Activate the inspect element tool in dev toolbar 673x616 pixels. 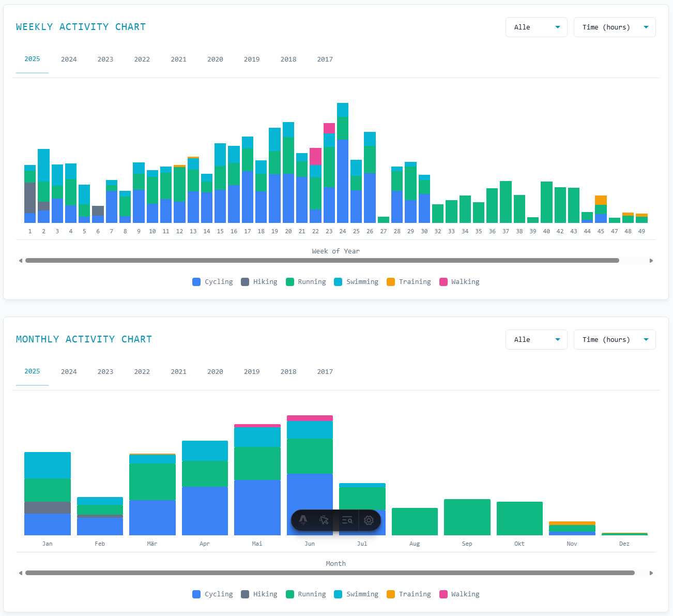(325, 520)
